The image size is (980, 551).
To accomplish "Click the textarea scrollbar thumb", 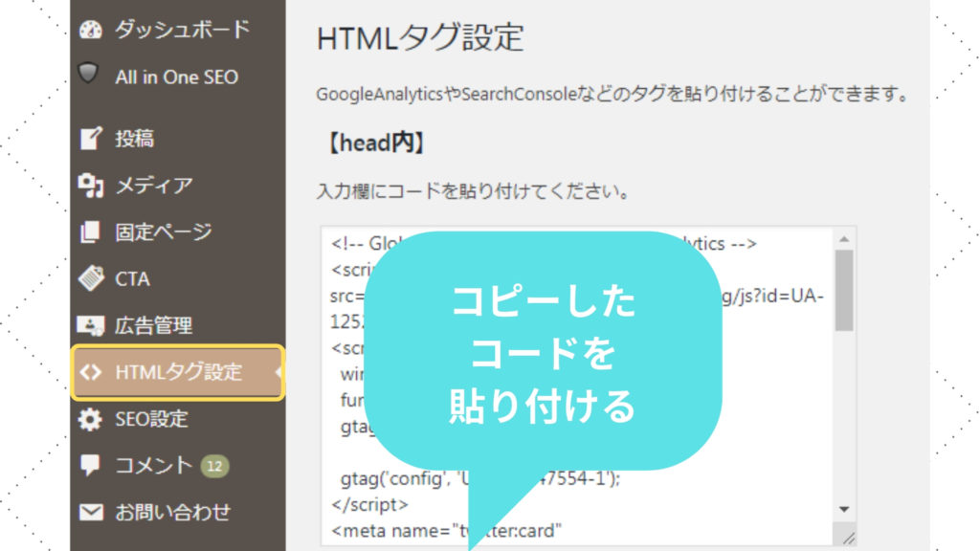I will tap(844, 291).
